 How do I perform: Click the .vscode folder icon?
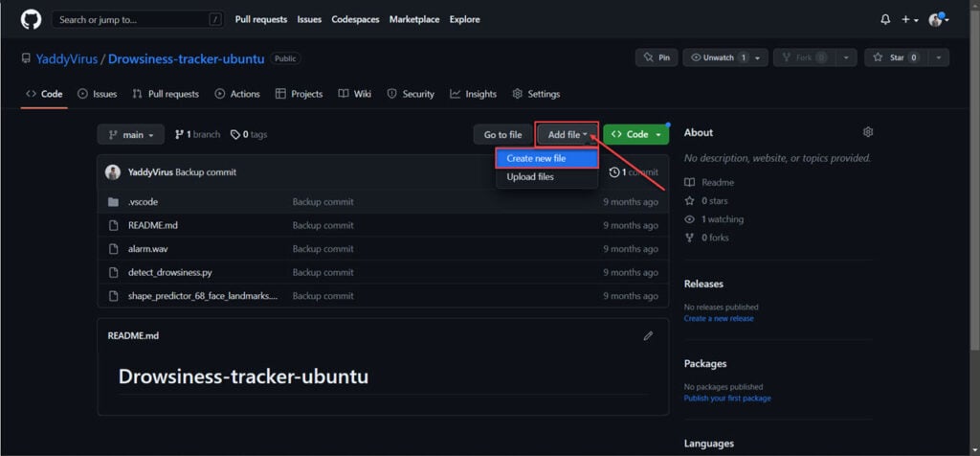[x=113, y=202]
